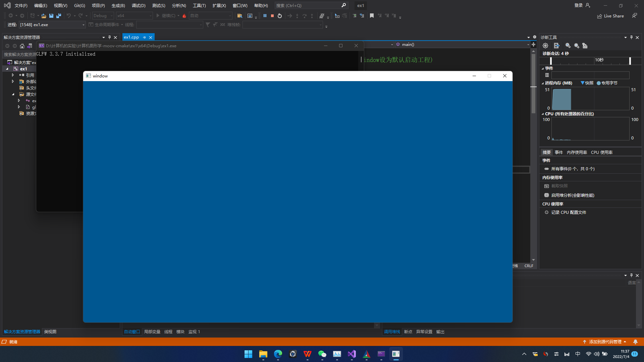Click 添加到源代码管理 in status bar
The width and height of the screenshot is (644, 362).
(x=605, y=342)
